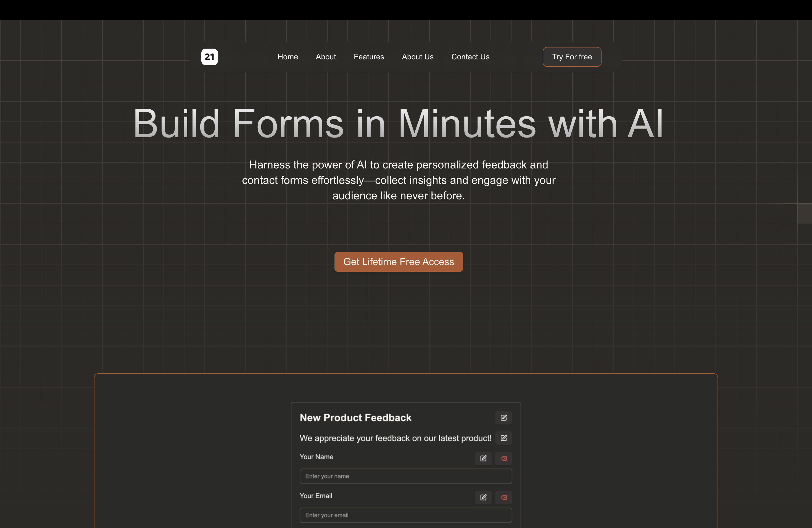Click the Your Email label
Screen dimensions: 812x528
tap(316, 496)
